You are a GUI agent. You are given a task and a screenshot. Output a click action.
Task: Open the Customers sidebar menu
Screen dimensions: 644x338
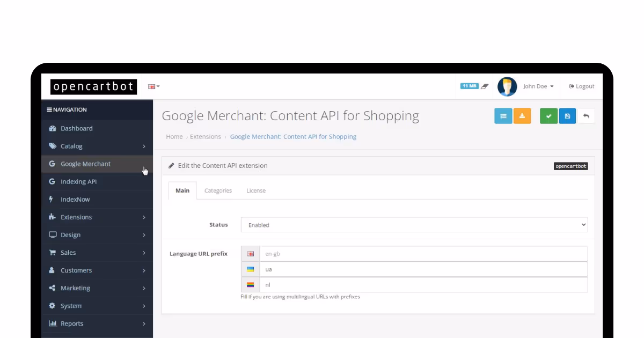pos(97,270)
